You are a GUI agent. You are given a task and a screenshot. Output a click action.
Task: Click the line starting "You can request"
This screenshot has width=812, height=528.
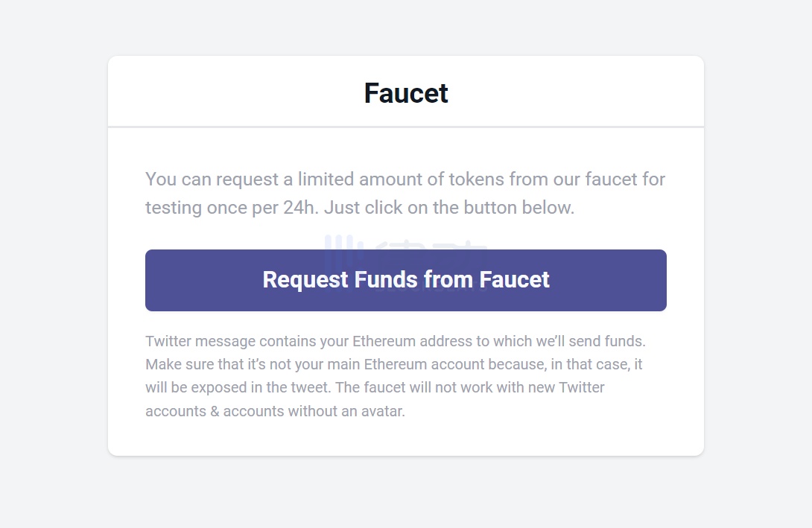pyautogui.click(x=405, y=179)
